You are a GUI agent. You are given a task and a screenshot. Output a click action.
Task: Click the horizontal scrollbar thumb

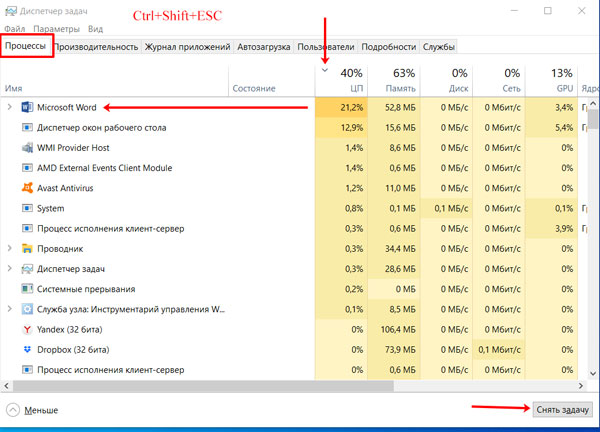pos(203,386)
